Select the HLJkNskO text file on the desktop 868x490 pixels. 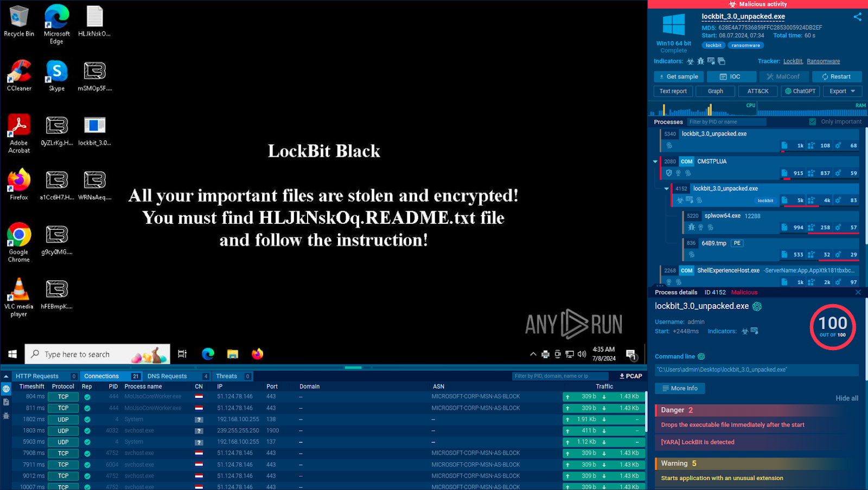click(x=94, y=21)
